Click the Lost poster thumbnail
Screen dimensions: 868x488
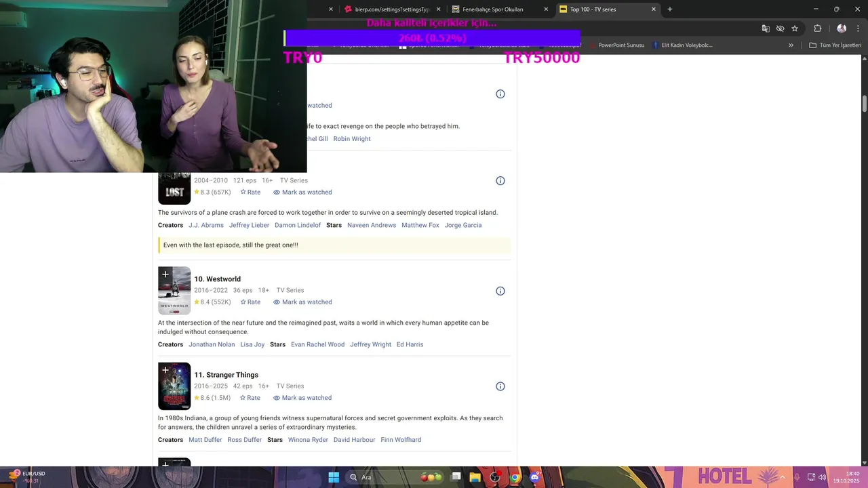pyautogui.click(x=174, y=188)
